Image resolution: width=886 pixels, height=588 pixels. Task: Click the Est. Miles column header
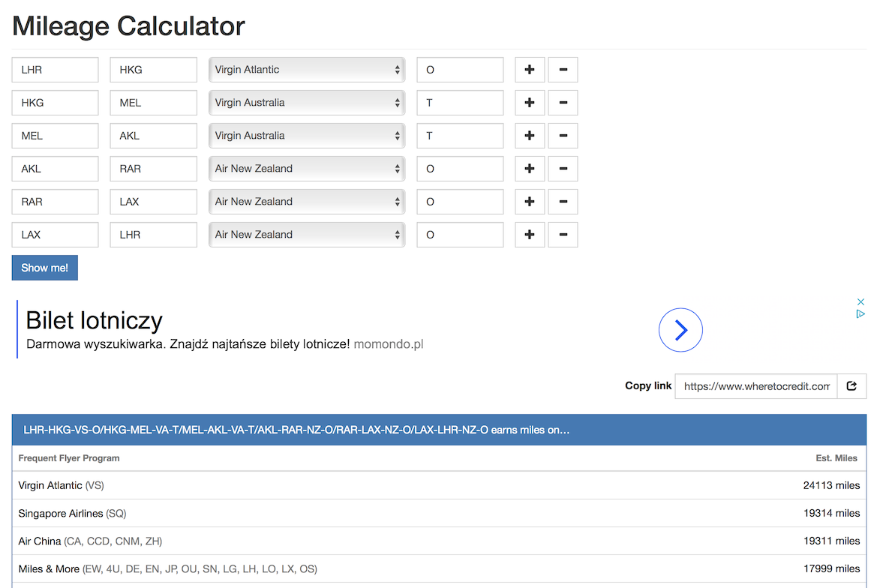click(836, 458)
